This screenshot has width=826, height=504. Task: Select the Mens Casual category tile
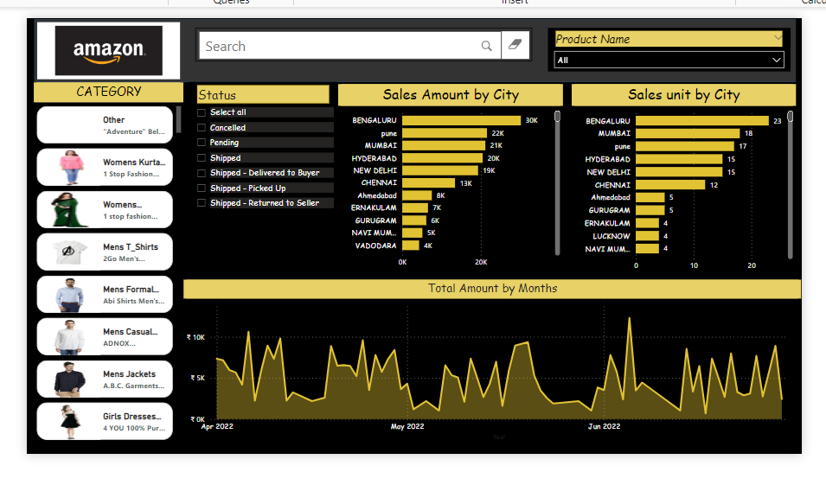105,336
